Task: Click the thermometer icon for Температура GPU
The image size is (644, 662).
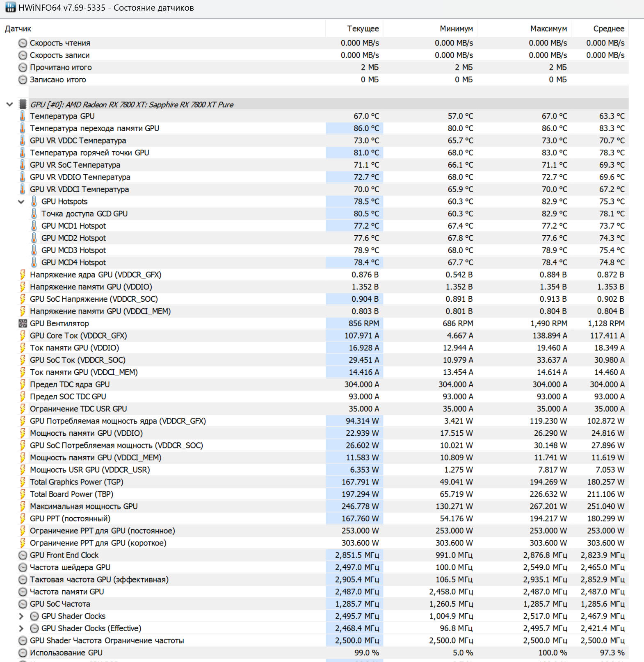Action: (23, 116)
